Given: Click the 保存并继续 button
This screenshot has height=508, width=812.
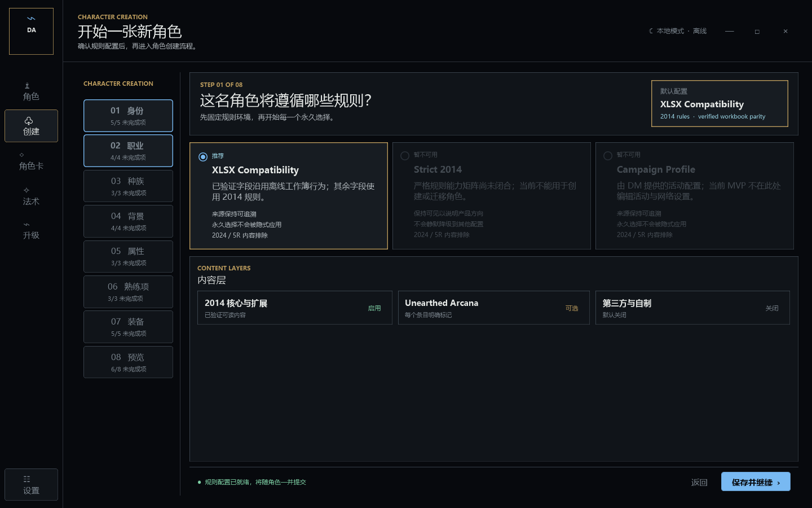Looking at the screenshot, I should 756,482.
